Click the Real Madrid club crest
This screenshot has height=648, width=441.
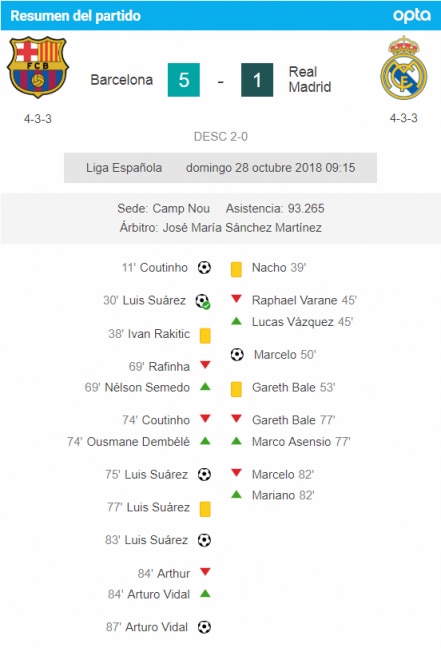tap(404, 67)
